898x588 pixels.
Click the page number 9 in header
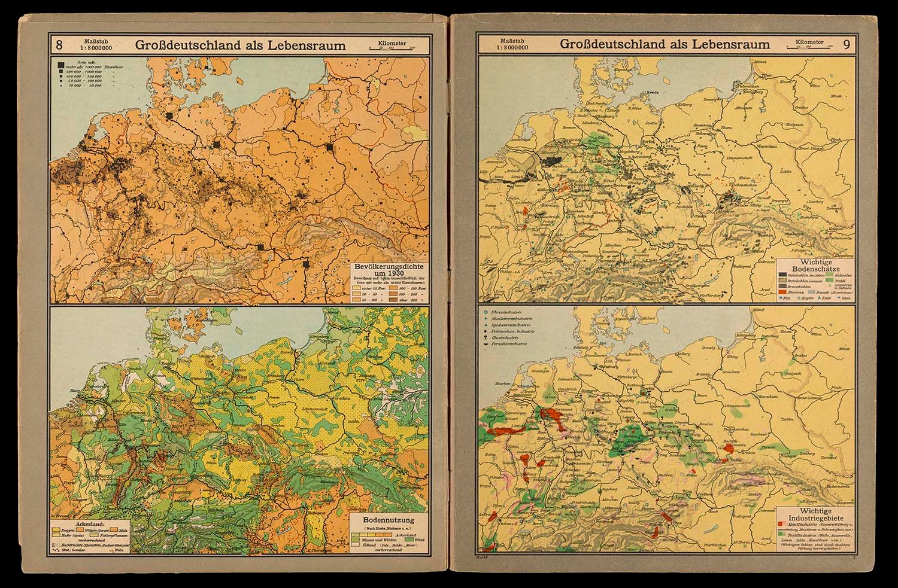click(845, 44)
